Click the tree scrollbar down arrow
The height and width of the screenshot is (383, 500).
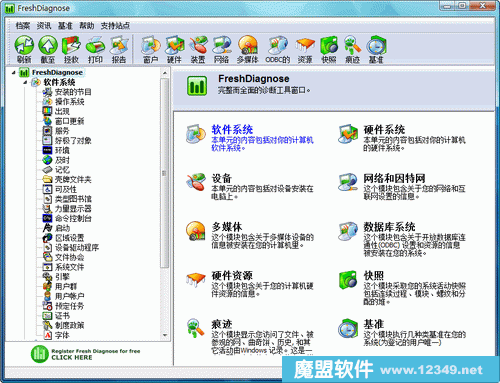click(x=165, y=335)
